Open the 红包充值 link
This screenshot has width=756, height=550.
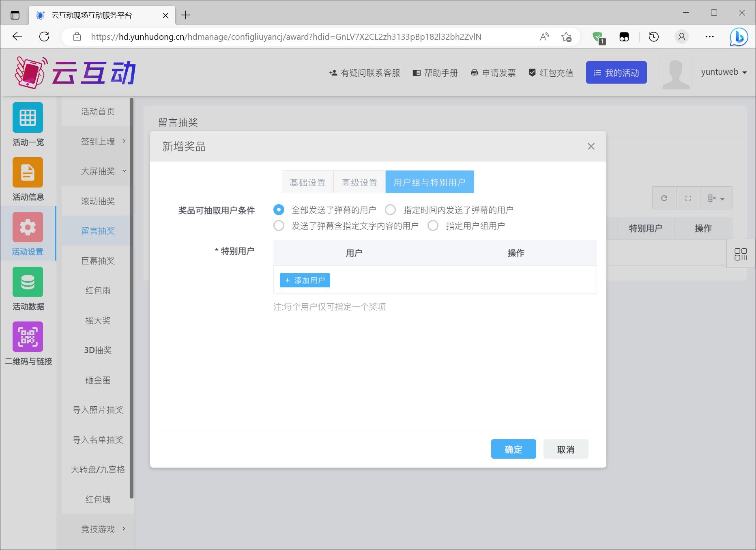pyautogui.click(x=551, y=73)
